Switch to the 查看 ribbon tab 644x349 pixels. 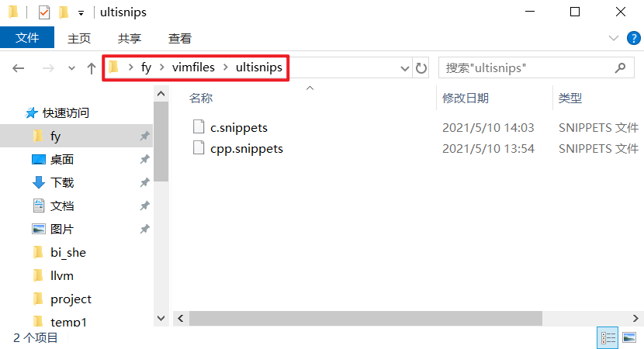[180, 38]
